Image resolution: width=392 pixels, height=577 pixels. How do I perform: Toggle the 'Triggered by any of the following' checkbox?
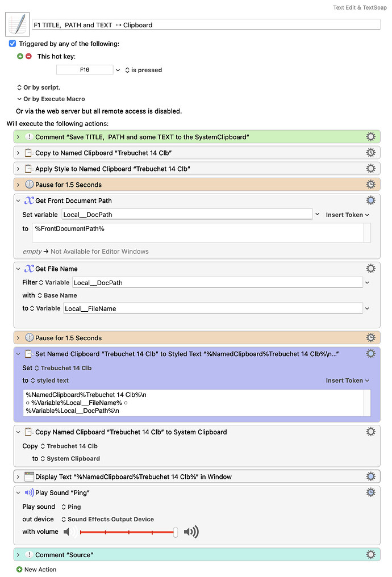click(12, 43)
